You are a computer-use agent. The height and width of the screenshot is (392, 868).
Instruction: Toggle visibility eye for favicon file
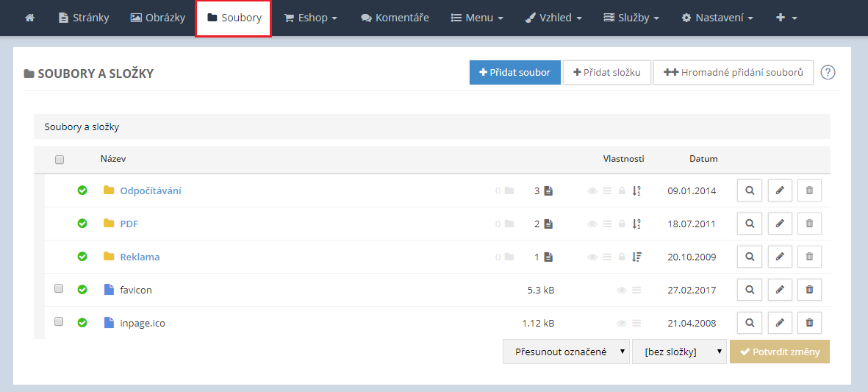point(622,290)
